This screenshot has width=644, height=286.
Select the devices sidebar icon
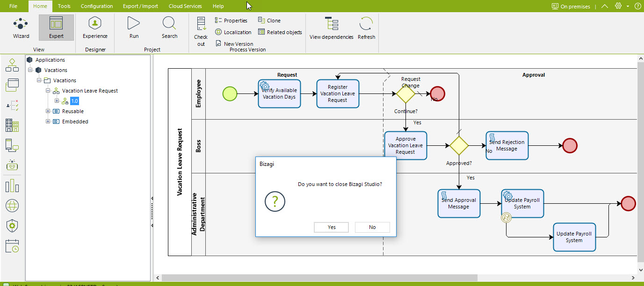tap(12, 145)
